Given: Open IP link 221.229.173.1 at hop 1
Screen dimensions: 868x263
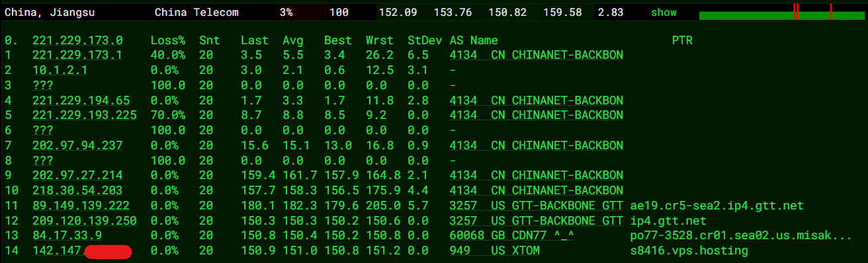Looking at the screenshot, I should tap(77, 56).
